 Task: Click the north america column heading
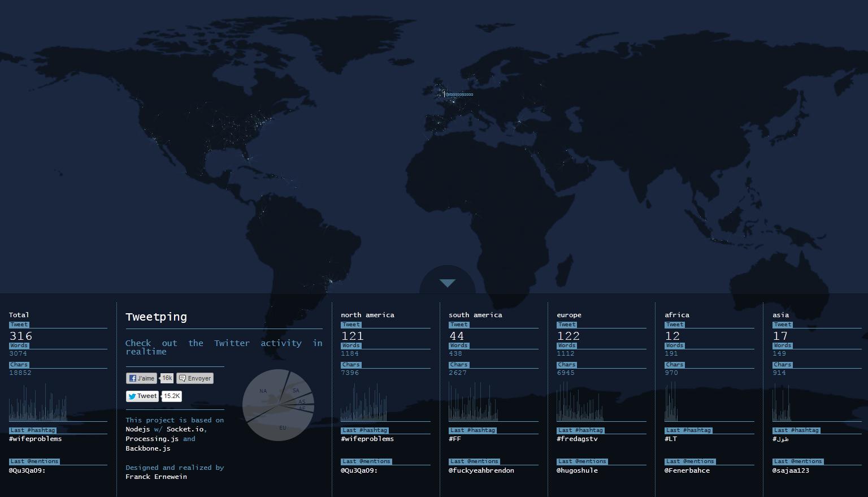click(x=367, y=315)
